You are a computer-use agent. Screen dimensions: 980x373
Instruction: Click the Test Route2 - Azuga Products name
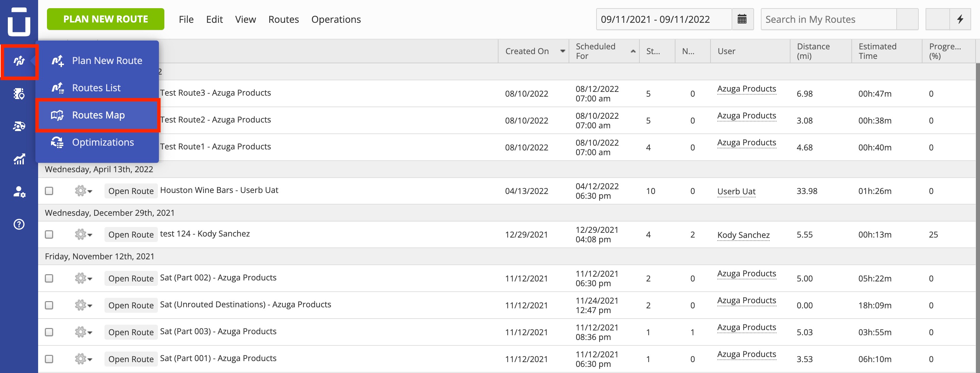tap(215, 119)
